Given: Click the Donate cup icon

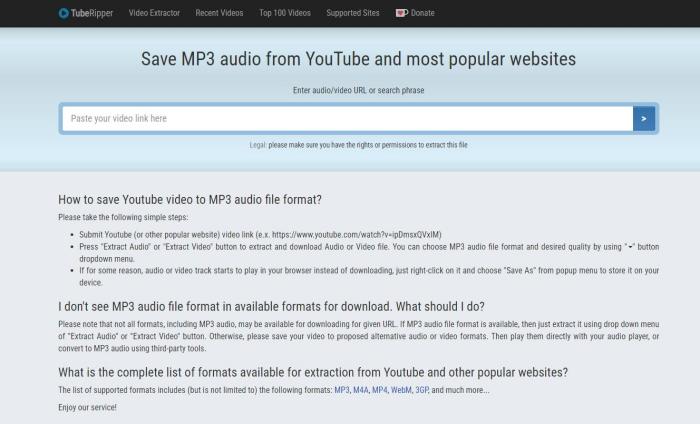Looking at the screenshot, I should (401, 13).
